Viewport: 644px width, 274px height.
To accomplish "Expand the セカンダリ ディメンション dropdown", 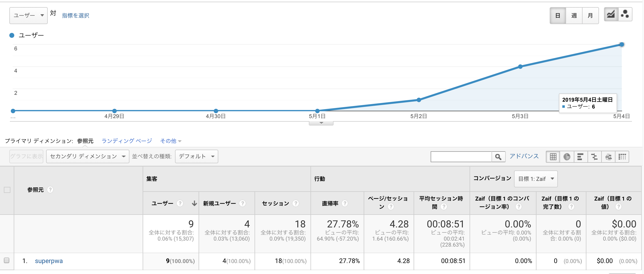I will pyautogui.click(x=87, y=156).
